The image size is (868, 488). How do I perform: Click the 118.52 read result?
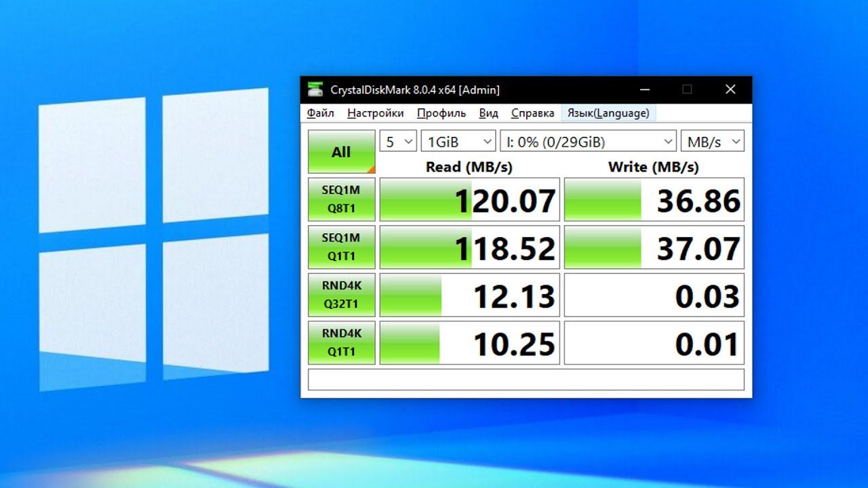(469, 247)
